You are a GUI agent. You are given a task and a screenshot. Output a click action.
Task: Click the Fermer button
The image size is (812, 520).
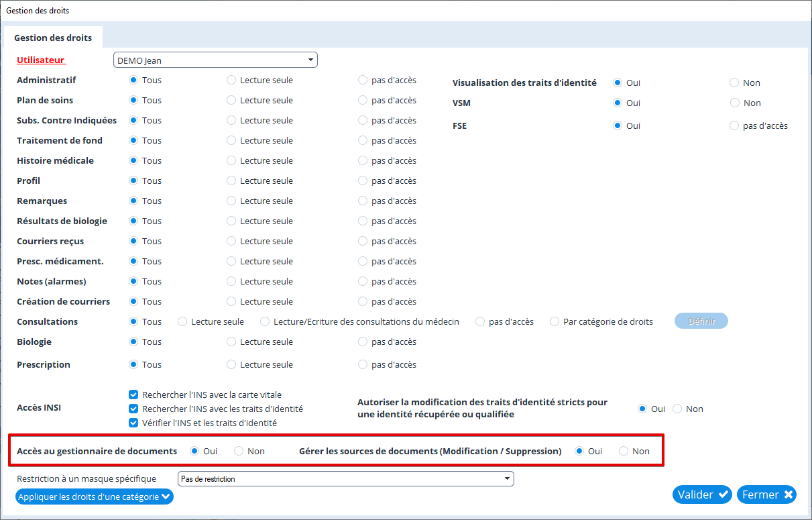click(766, 495)
